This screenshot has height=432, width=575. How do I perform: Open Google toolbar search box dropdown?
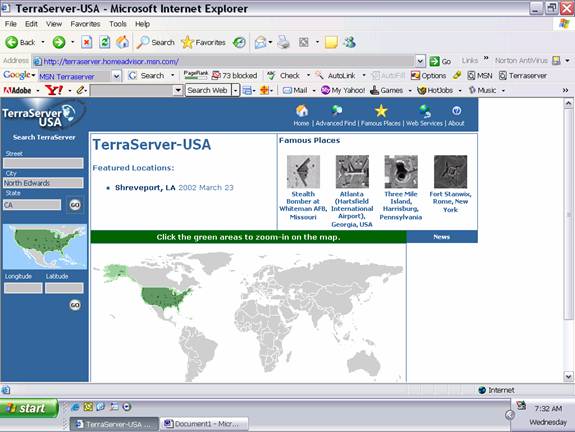[x=116, y=76]
